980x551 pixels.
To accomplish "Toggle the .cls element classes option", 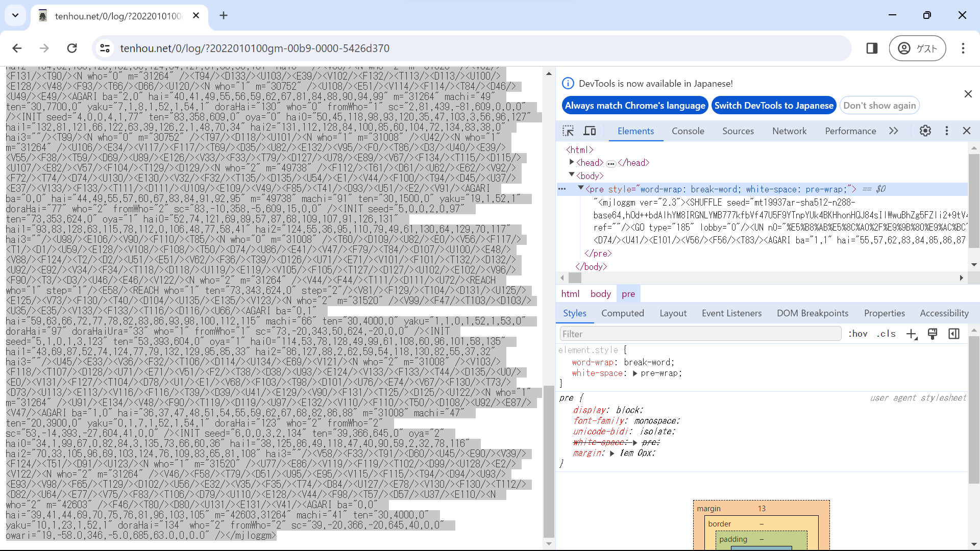I will click(x=886, y=334).
